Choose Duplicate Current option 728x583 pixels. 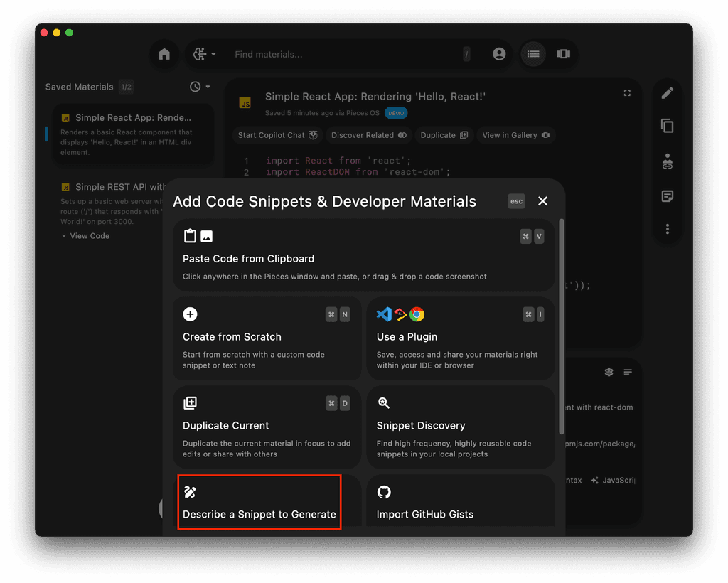pos(267,427)
